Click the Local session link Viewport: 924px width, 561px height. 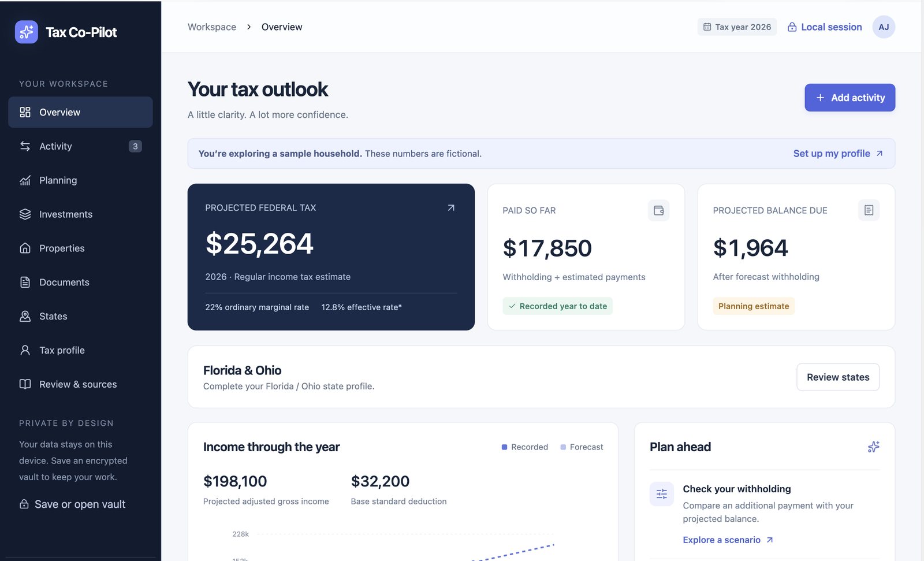click(x=825, y=27)
